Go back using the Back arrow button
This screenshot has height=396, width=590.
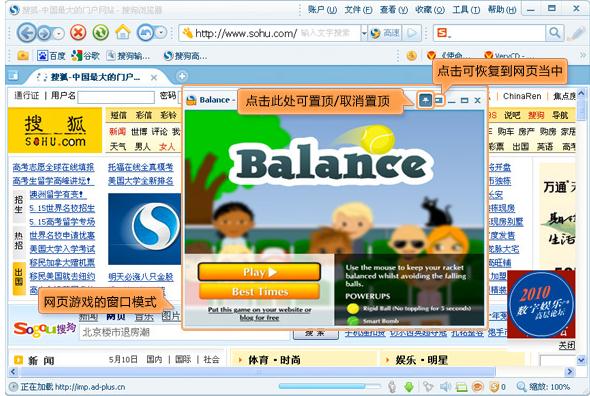click(x=26, y=33)
